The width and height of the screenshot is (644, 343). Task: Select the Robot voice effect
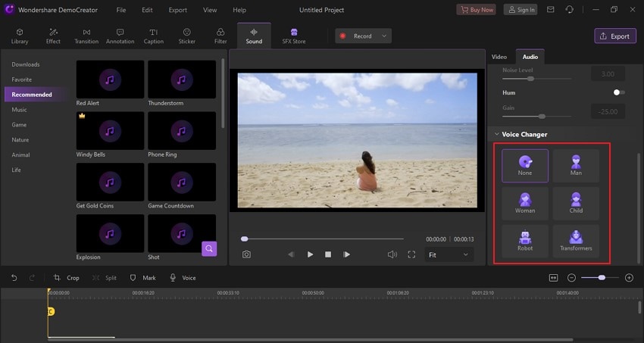(x=525, y=242)
